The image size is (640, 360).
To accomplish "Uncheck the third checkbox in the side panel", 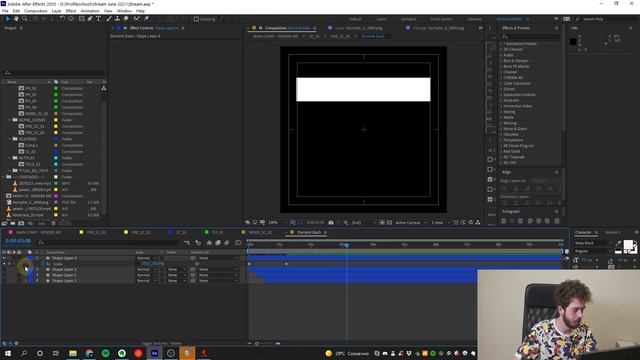I will coord(490,180).
